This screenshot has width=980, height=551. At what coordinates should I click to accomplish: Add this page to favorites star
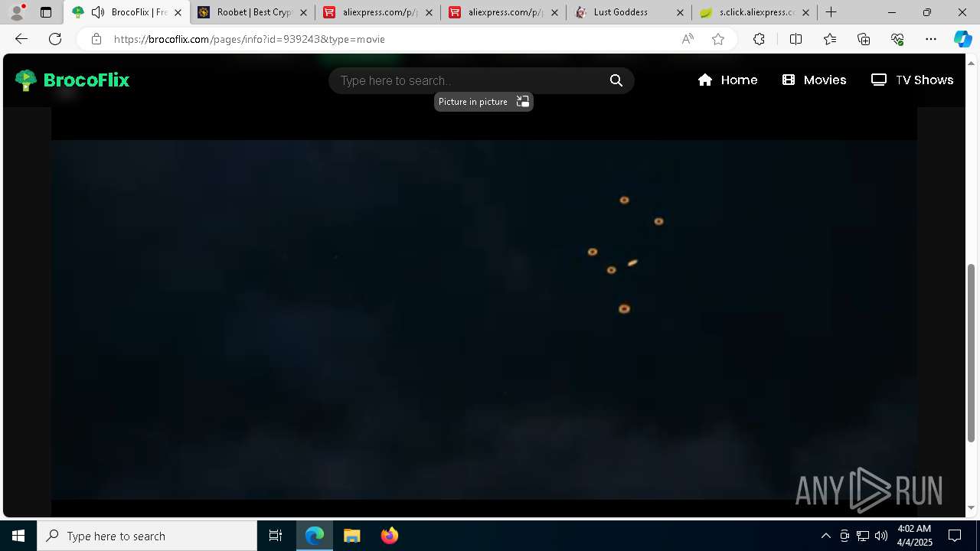(x=718, y=39)
